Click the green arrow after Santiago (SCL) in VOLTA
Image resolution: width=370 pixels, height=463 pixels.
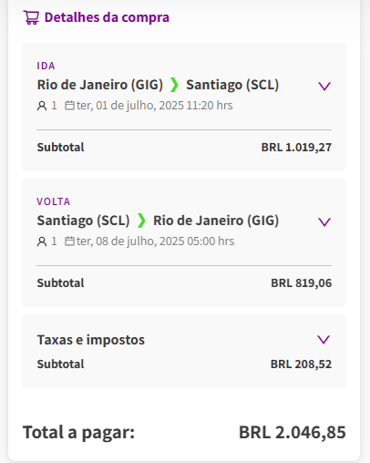[x=142, y=221]
